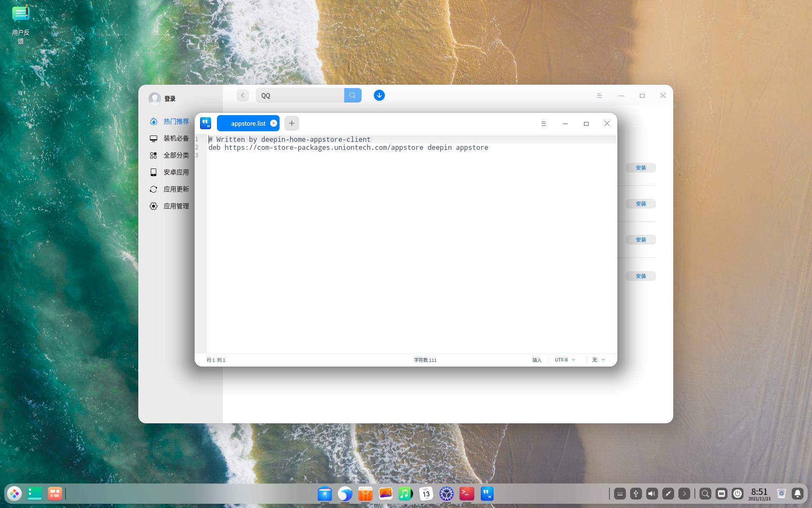
Task: Click the volume icon in system tray
Action: tap(652, 494)
